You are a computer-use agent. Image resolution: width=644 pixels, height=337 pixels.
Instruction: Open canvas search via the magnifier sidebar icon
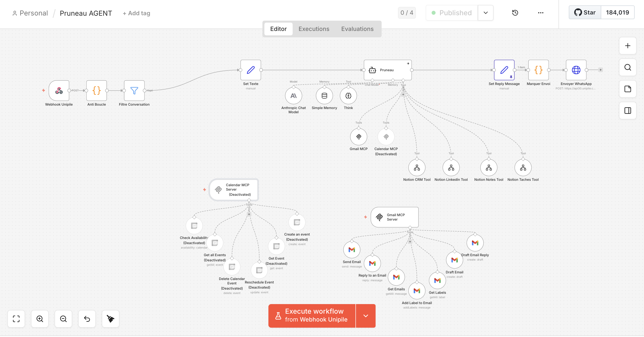[x=627, y=68]
